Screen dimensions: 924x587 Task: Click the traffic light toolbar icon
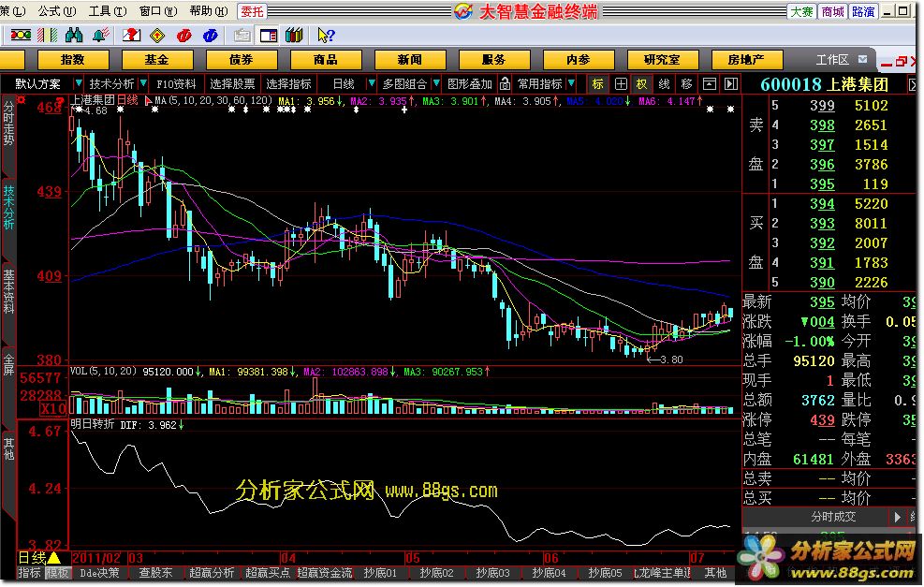pyautogui.click(x=21, y=36)
